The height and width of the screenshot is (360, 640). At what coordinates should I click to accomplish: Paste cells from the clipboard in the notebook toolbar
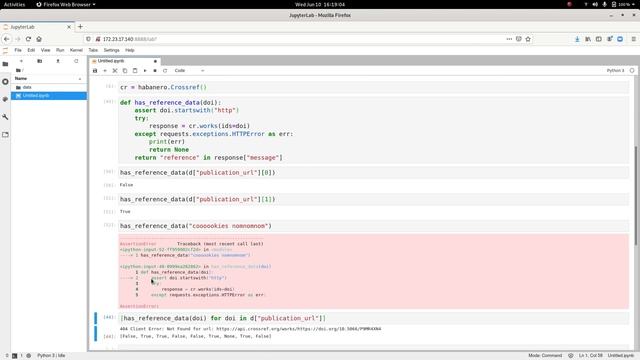[x=135, y=71]
